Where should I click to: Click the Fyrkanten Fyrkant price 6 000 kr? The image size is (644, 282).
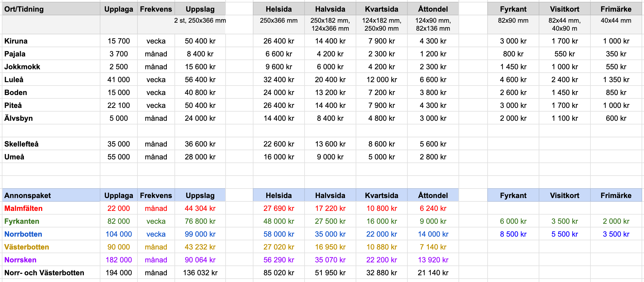point(513,221)
